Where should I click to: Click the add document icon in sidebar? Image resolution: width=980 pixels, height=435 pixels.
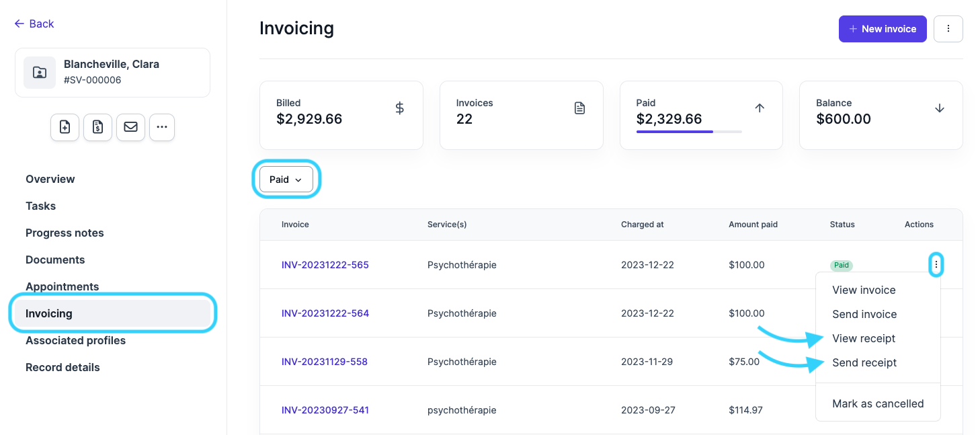coord(65,127)
